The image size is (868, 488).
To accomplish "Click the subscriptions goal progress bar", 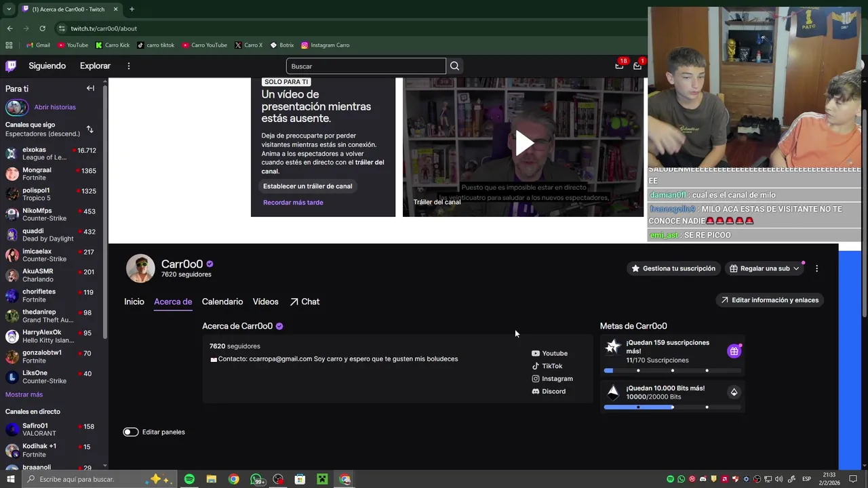I will tap(673, 371).
